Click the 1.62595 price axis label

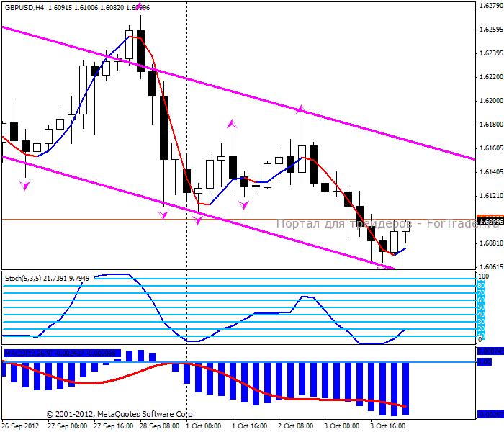(491, 30)
